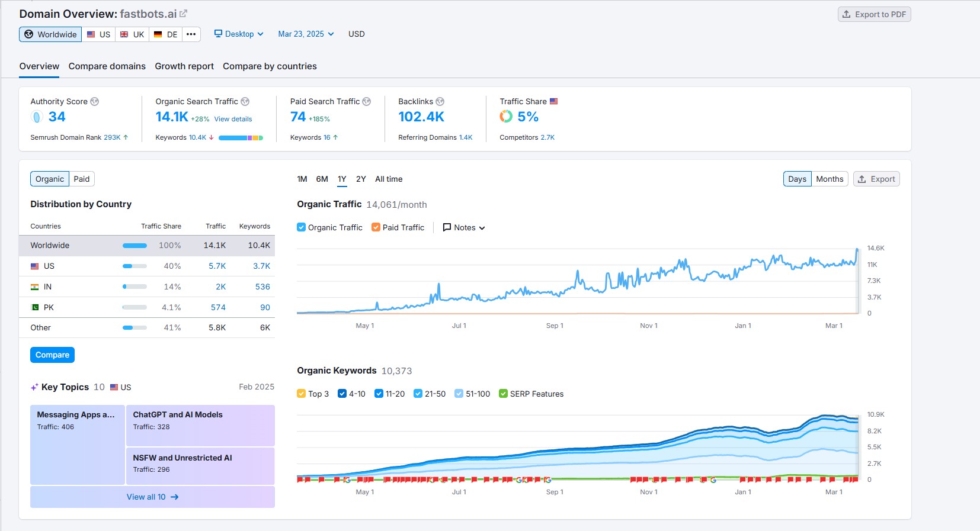Screen dimensions: 980x531
Task: Click PK keywords value 90
Action: (265, 307)
